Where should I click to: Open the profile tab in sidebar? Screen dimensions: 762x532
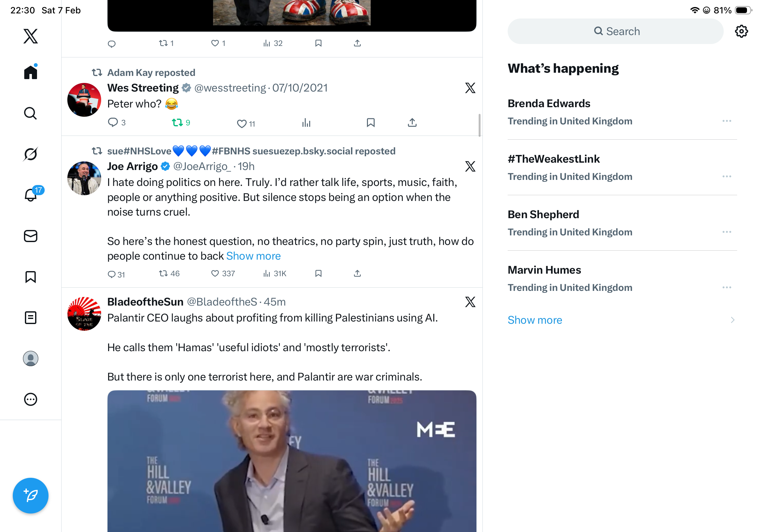coord(31,358)
